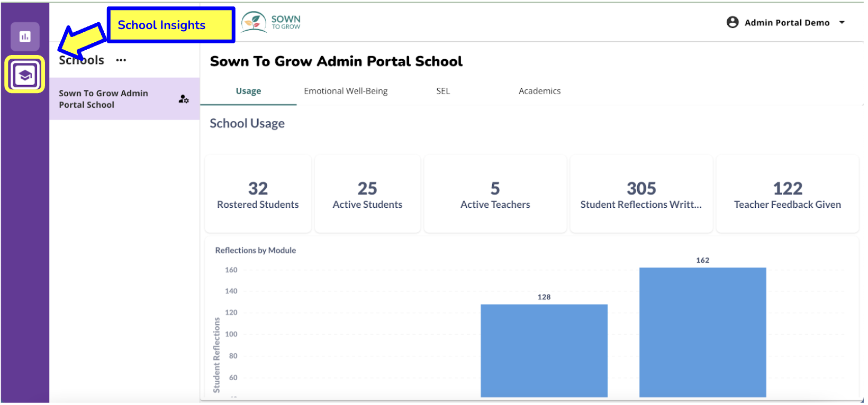Switch to the Usage tab
Viewport: 868px width, 405px height.
(x=248, y=91)
